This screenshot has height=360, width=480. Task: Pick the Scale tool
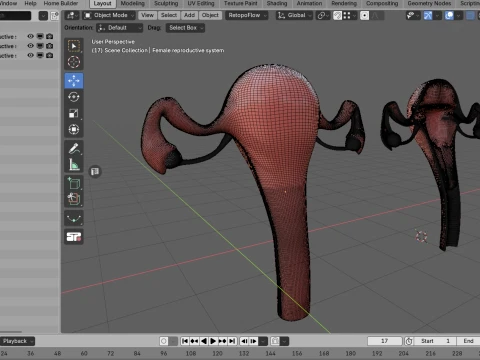74,113
